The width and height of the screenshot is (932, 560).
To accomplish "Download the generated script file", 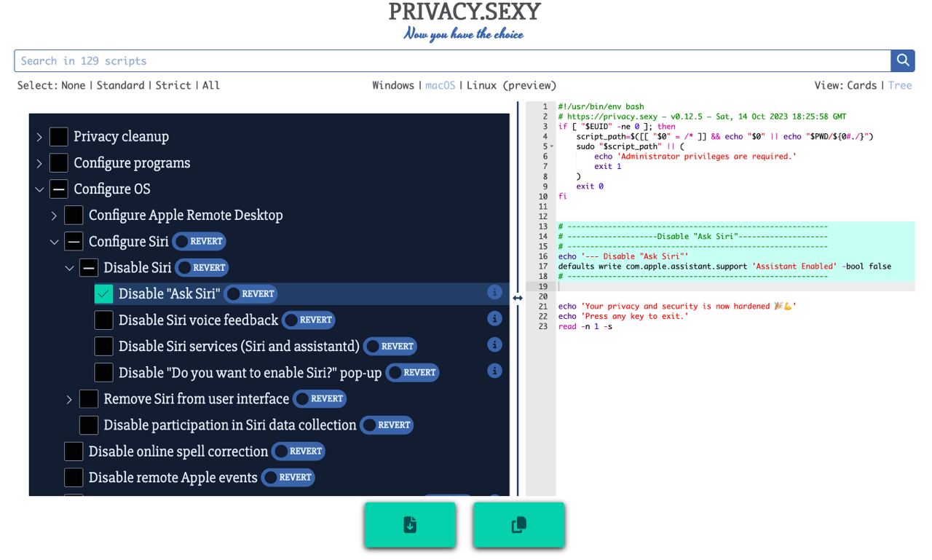I will (x=410, y=524).
